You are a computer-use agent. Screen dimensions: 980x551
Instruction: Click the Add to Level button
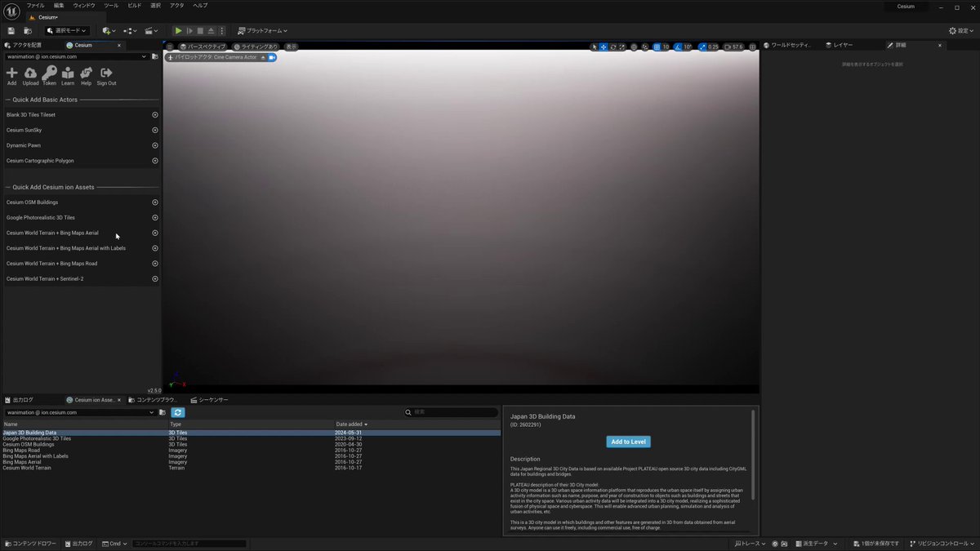point(629,442)
